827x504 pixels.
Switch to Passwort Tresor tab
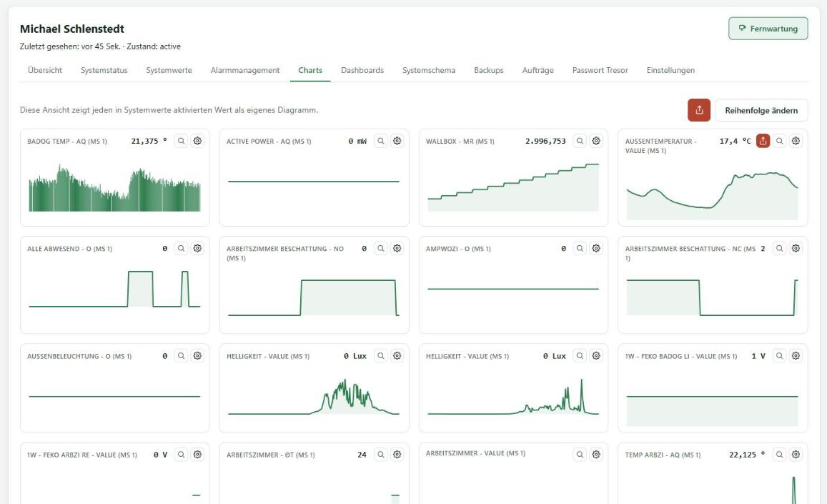point(600,70)
